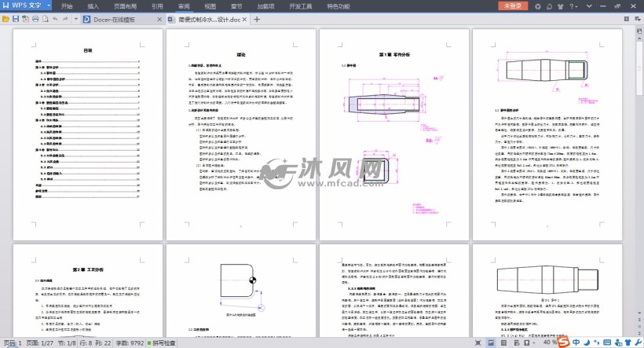Click the 页面: 1/27 status bar entry
The width and height of the screenshot is (644, 348).
point(39,343)
